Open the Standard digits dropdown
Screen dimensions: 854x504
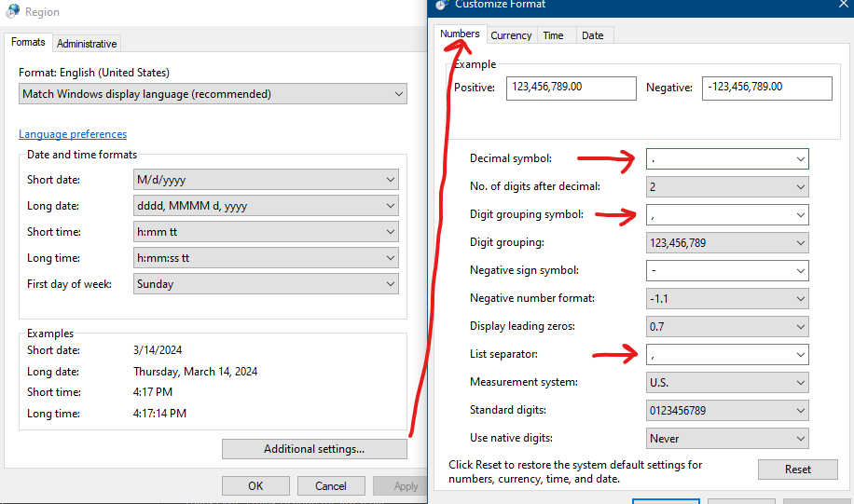coord(727,411)
